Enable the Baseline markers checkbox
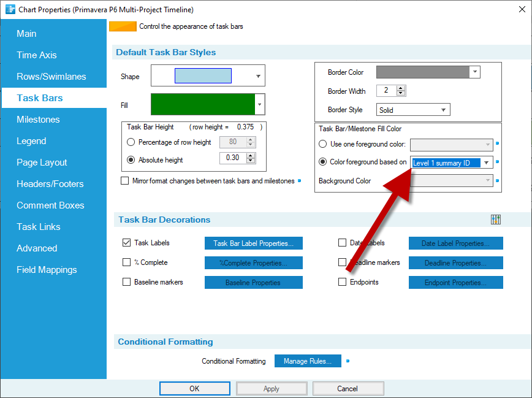 click(x=126, y=282)
